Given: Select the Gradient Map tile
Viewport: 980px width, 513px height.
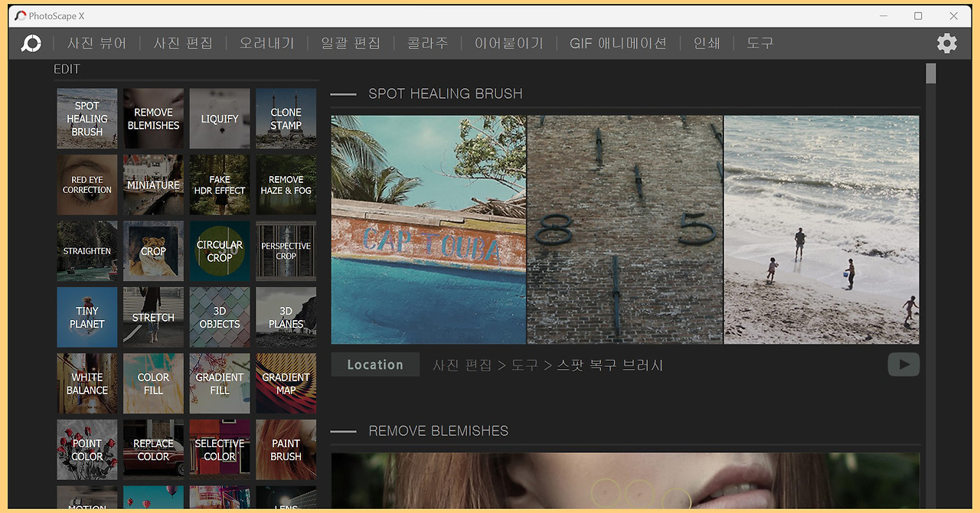Looking at the screenshot, I should pos(286,384).
